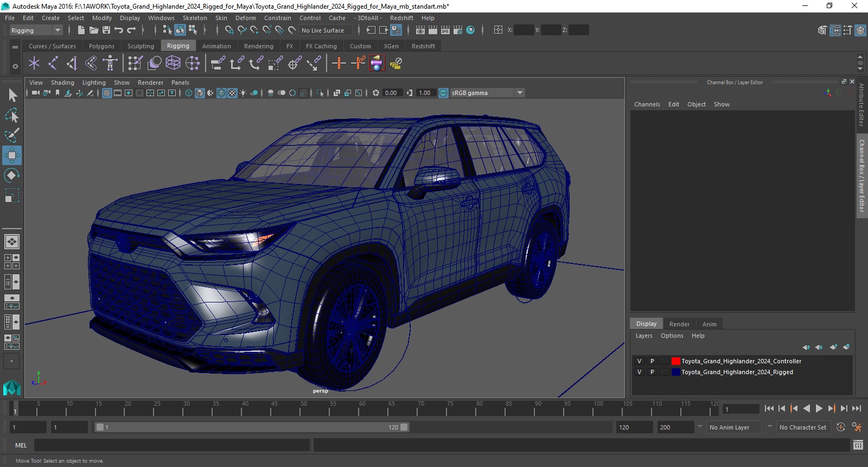Click the Create Locator shelf icon
Screen dimensions: 868x467
coord(34,64)
